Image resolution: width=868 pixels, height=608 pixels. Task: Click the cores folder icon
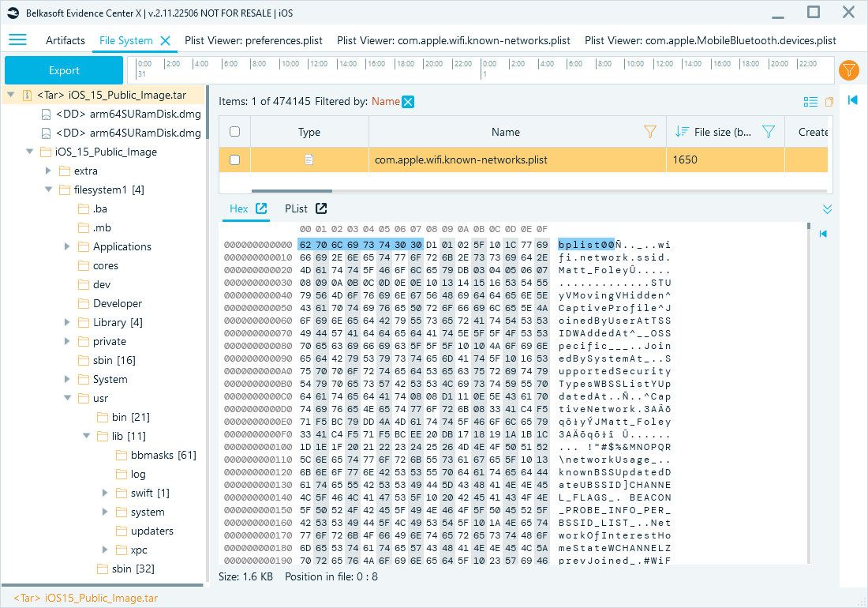coord(84,266)
